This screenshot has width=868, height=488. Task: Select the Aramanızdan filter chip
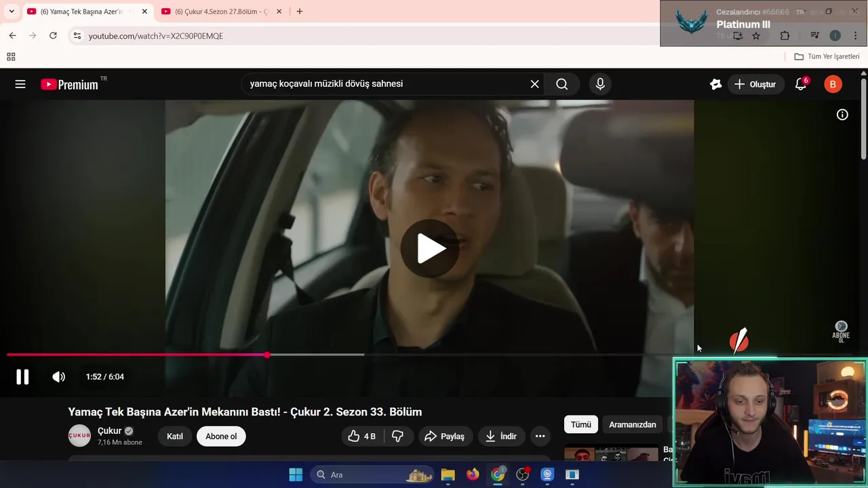[x=633, y=424]
